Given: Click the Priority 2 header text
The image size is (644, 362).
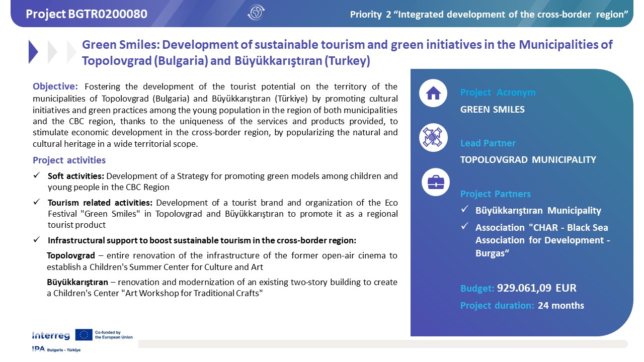Looking at the screenshot, I should coord(489,14).
